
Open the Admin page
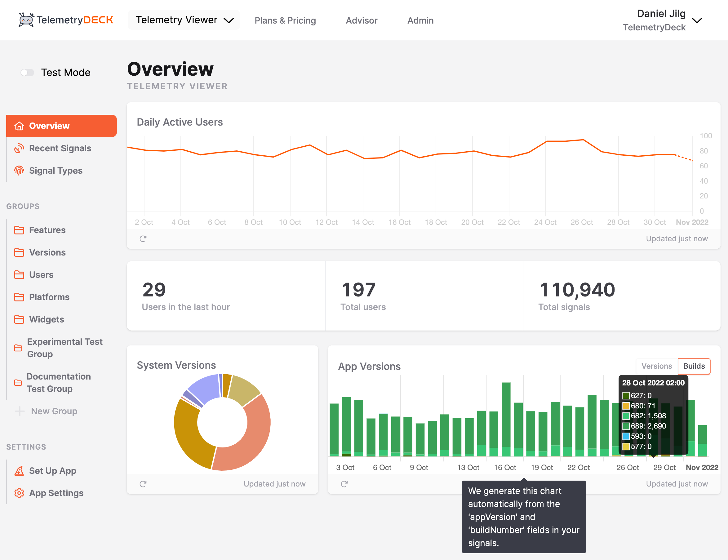point(420,20)
